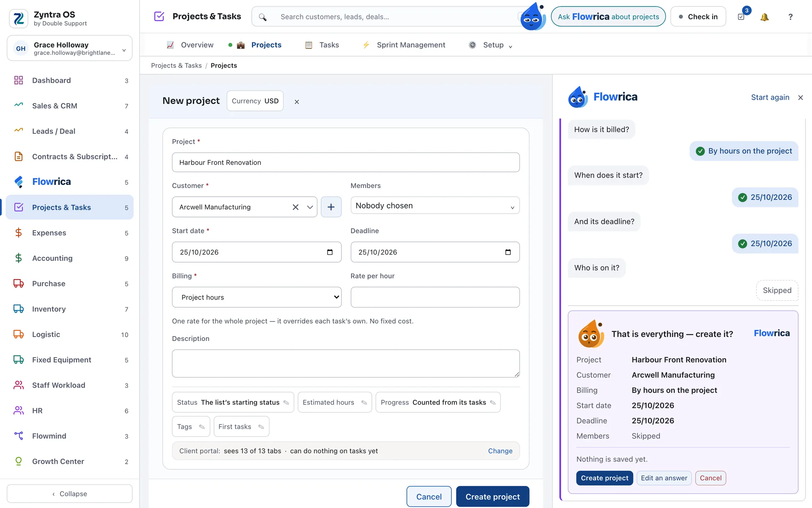The image size is (812, 508).
Task: Add a new customer with the plus button
Action: (331, 207)
